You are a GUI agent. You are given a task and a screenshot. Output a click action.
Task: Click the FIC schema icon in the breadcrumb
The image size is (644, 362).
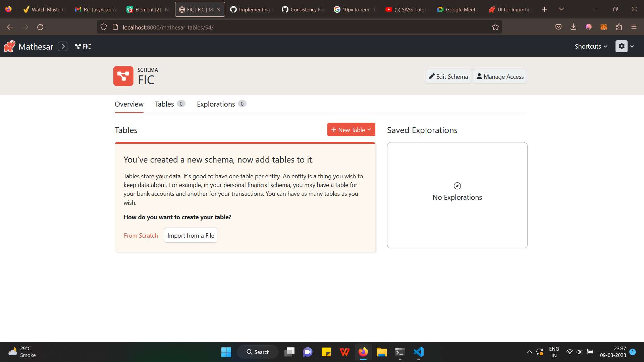coord(78,46)
